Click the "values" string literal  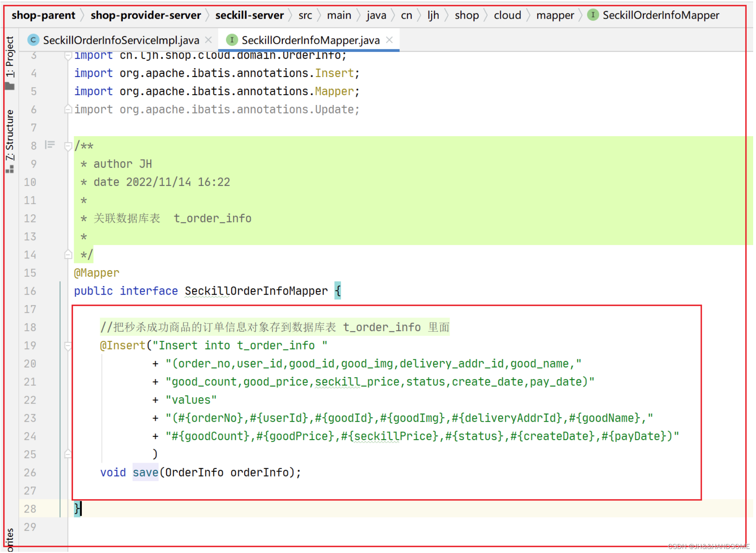point(191,400)
